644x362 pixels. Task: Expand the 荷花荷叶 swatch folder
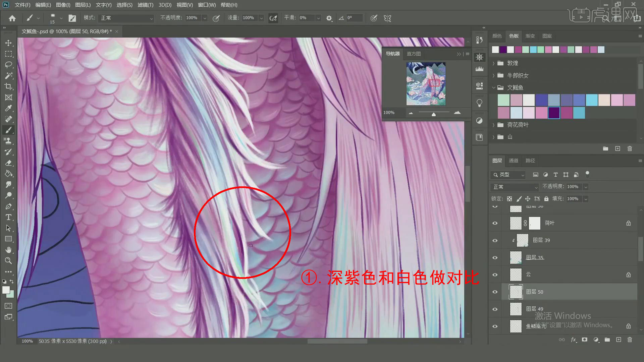(493, 125)
